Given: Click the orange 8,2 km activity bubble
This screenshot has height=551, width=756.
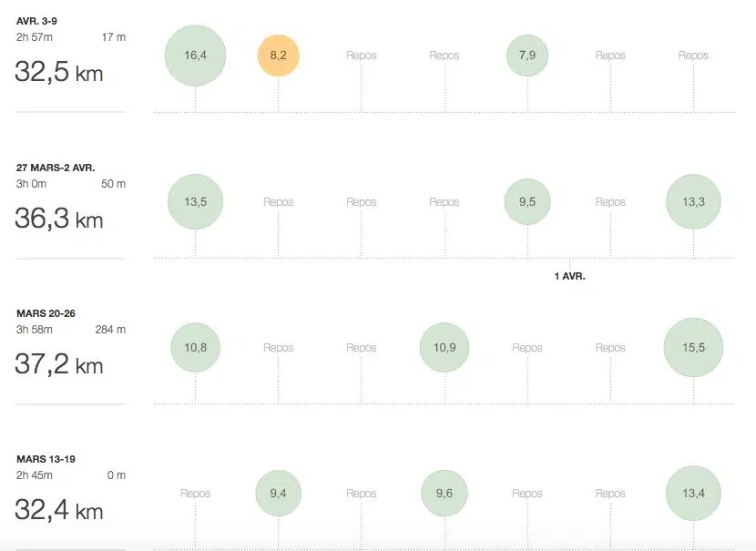Looking at the screenshot, I should pyautogui.click(x=278, y=56).
